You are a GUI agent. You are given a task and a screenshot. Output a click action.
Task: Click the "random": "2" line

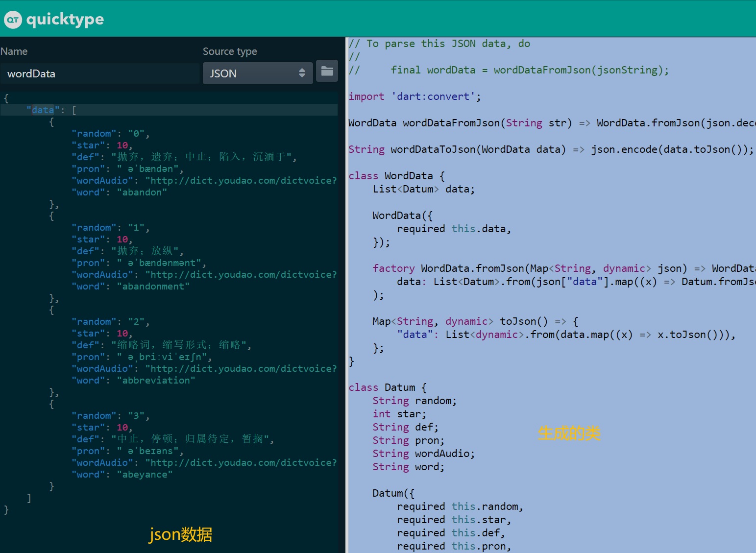point(111,321)
